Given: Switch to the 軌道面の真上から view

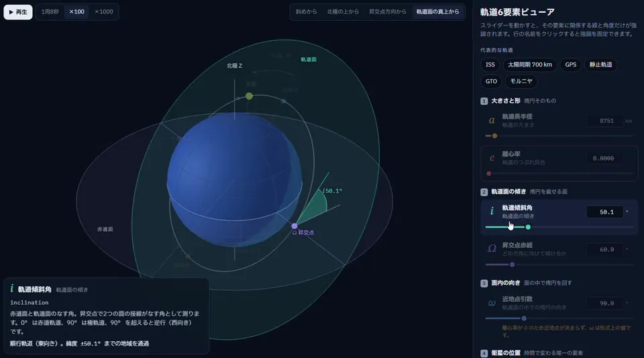Looking at the screenshot, I should click(x=438, y=12).
